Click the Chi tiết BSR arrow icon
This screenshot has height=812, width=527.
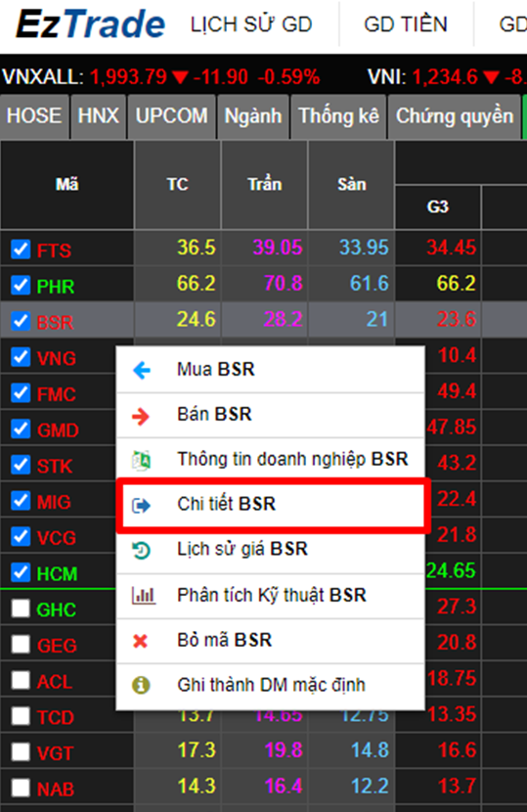[141, 505]
